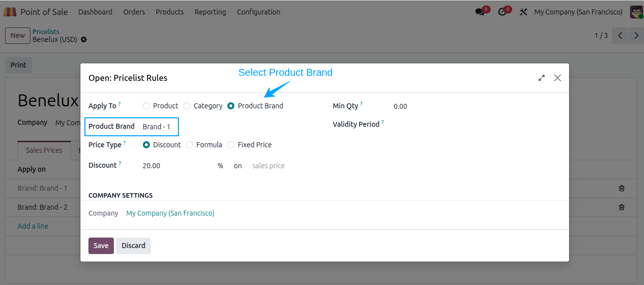Image resolution: width=644 pixels, height=285 pixels.
Task: Open the company switcher My Company (San Francisco)
Action: (578, 12)
